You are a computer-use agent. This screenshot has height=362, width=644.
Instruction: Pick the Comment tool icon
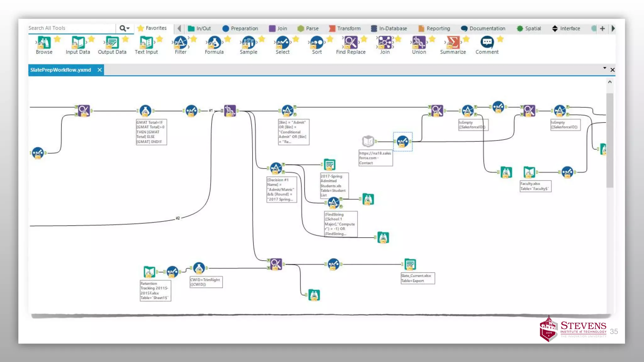pyautogui.click(x=487, y=42)
